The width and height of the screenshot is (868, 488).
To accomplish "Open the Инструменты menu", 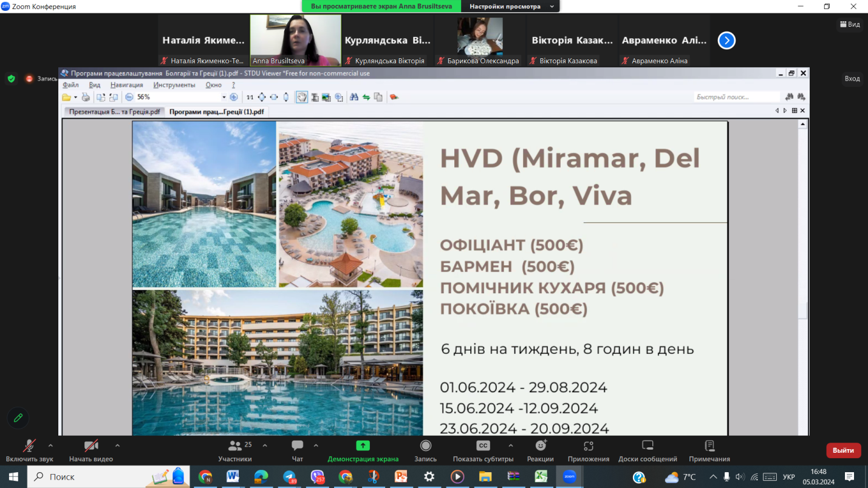I will (174, 85).
